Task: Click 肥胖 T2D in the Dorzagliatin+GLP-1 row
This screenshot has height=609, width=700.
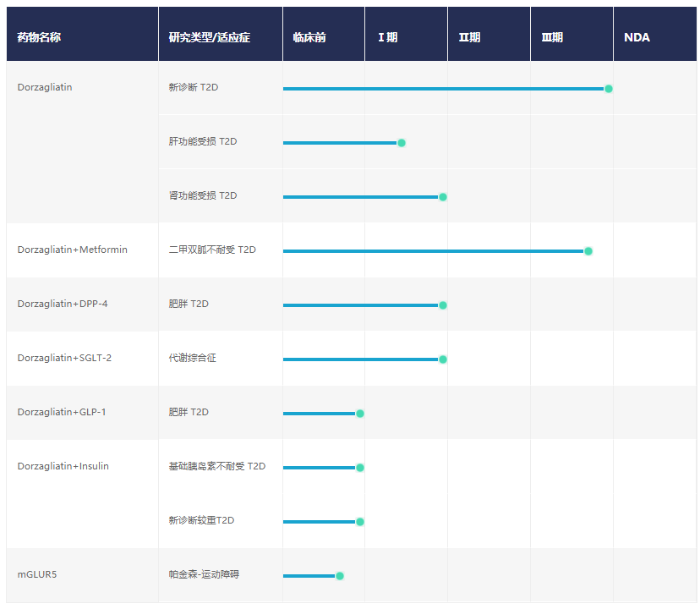Action: pyautogui.click(x=189, y=412)
